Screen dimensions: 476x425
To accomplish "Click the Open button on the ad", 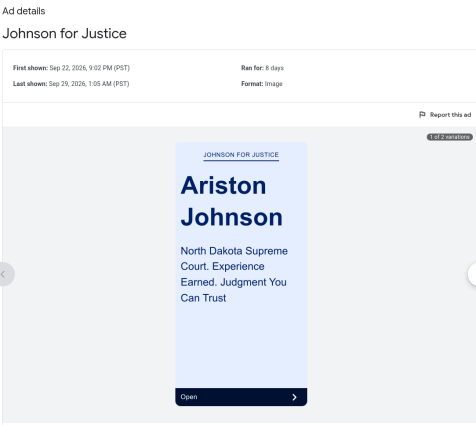I will click(241, 397).
